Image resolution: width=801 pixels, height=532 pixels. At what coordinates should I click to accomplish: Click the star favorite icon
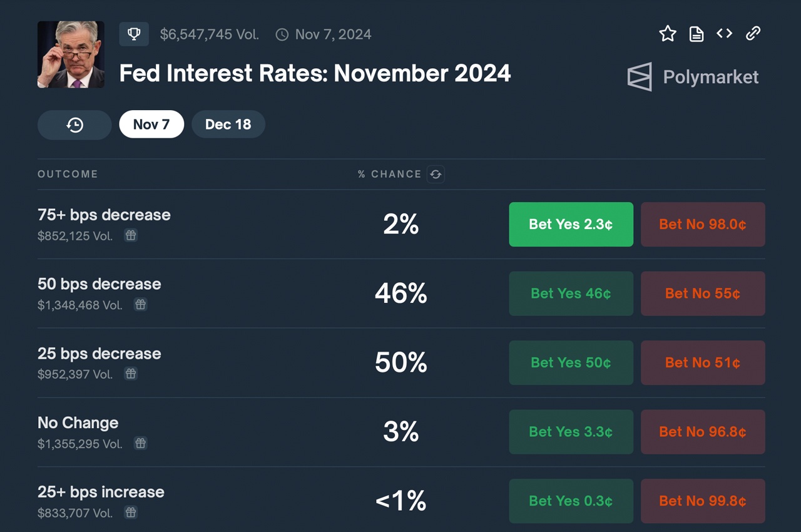[x=668, y=34]
